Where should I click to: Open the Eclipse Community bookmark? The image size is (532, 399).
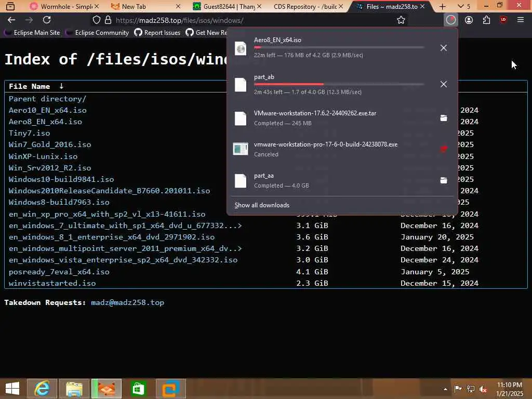(x=97, y=33)
